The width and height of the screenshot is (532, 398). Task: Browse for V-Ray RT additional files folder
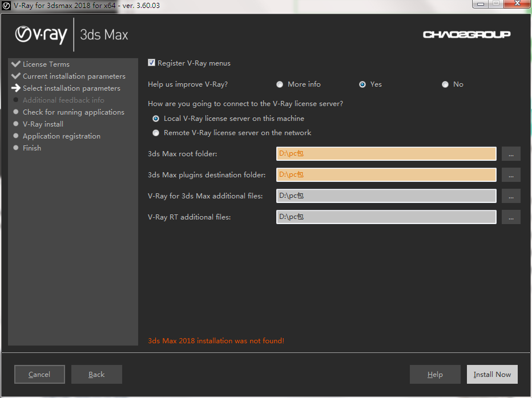tap(511, 217)
